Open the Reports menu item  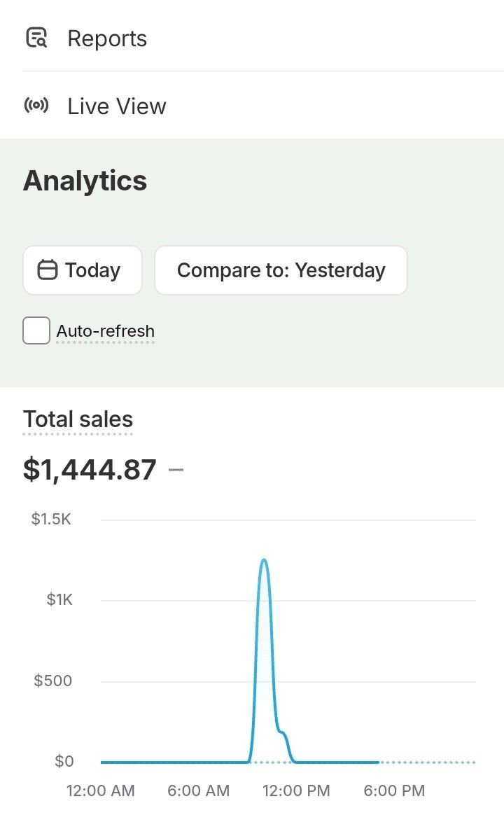pyautogui.click(x=107, y=39)
